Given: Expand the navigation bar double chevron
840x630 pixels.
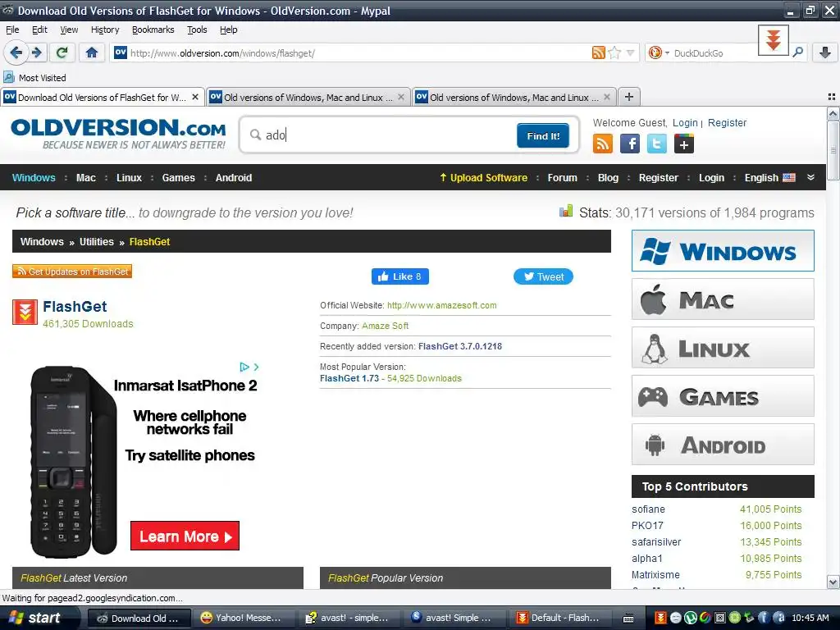Looking at the screenshot, I should (810, 177).
